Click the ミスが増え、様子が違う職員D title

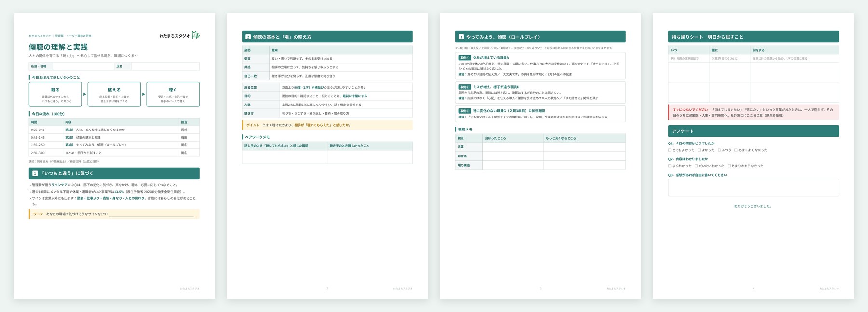(496, 87)
